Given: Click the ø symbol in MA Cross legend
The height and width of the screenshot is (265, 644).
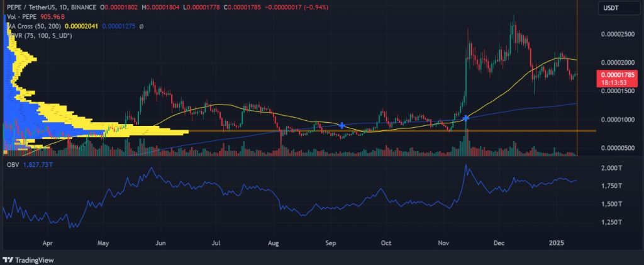Looking at the screenshot, I should pos(142,26).
